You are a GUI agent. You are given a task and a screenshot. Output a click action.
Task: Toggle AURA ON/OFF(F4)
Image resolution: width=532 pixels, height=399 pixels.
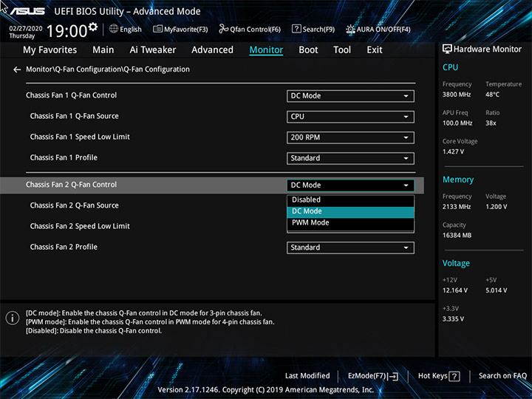tap(378, 29)
